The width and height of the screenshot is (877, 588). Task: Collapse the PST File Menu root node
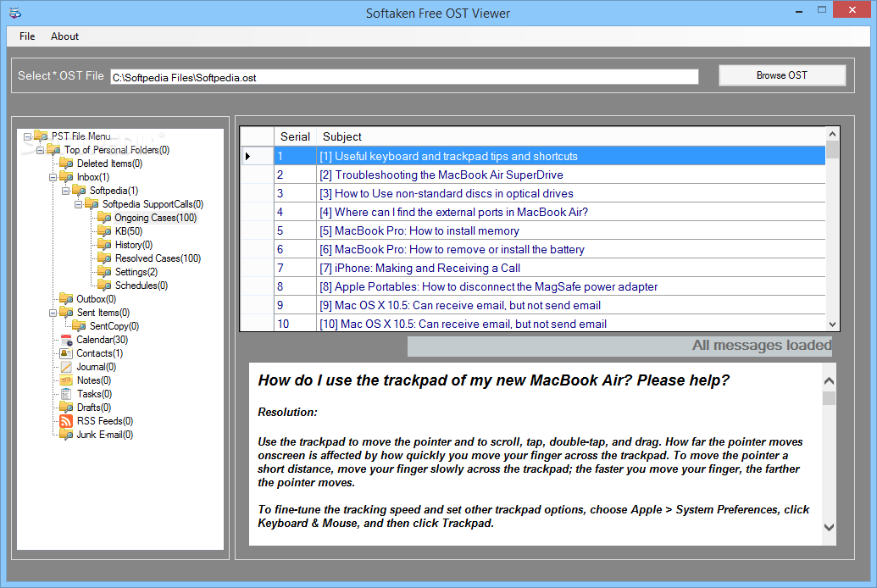point(27,136)
